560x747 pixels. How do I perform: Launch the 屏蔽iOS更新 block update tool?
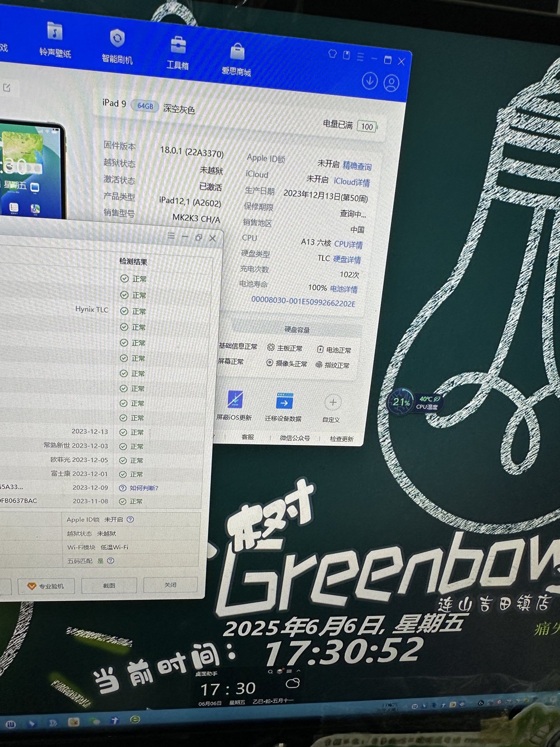234,406
